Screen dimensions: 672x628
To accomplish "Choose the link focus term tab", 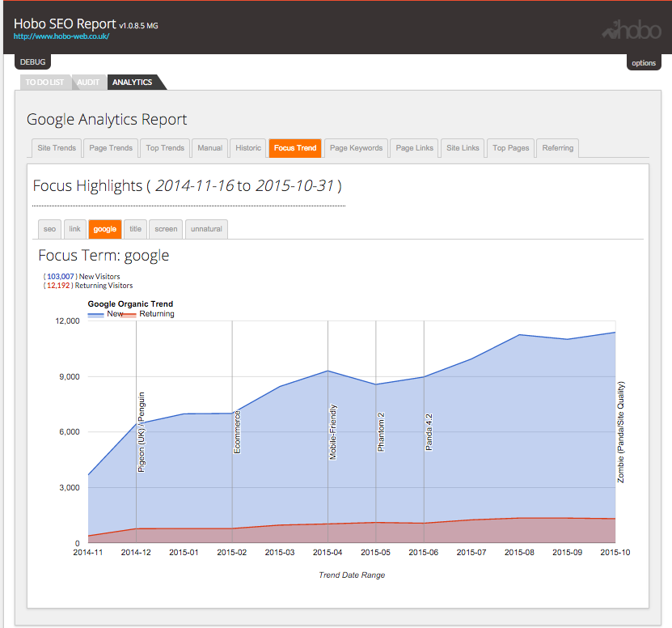I will pyautogui.click(x=75, y=229).
